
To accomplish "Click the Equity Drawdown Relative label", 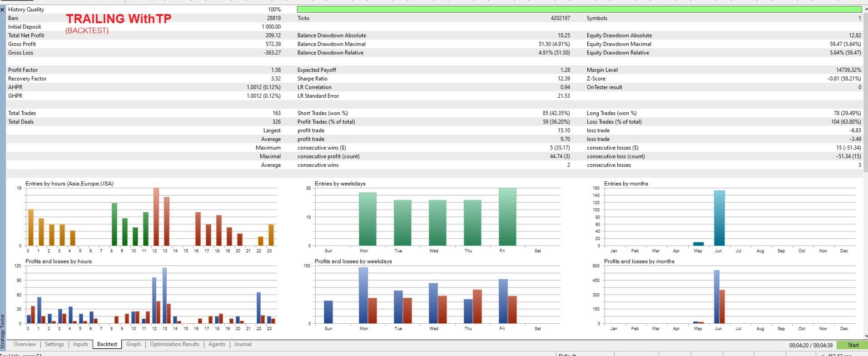I will point(618,53).
